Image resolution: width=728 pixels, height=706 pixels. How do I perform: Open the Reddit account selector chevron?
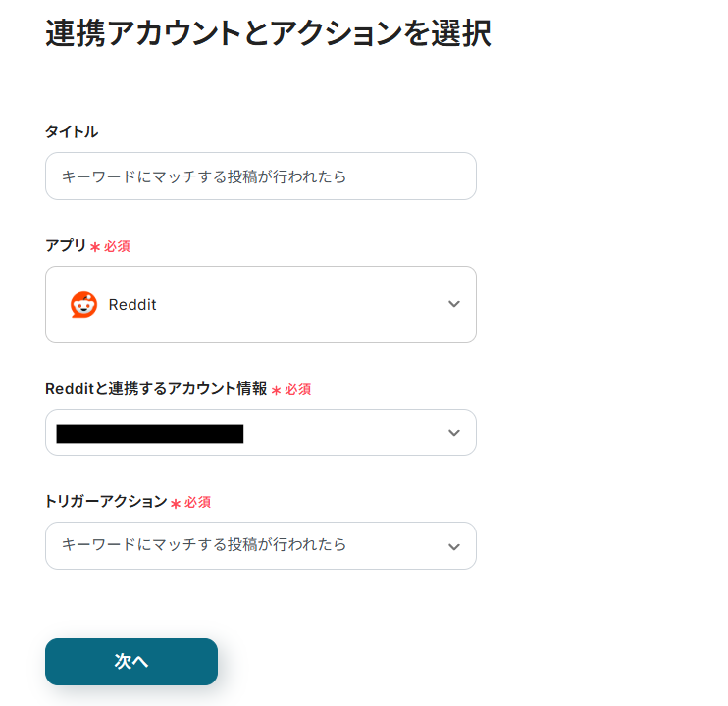[453, 432]
